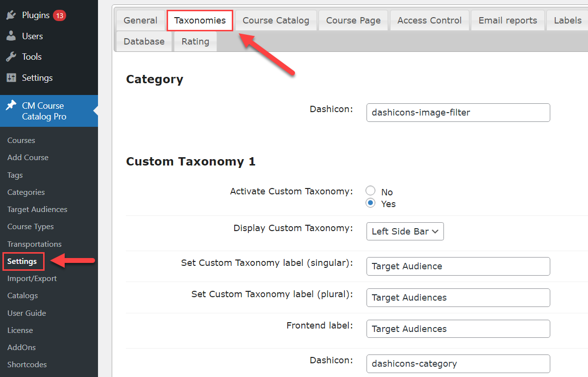Click the Activate Custom Taxonomy label
The width and height of the screenshot is (588, 377).
click(x=292, y=191)
